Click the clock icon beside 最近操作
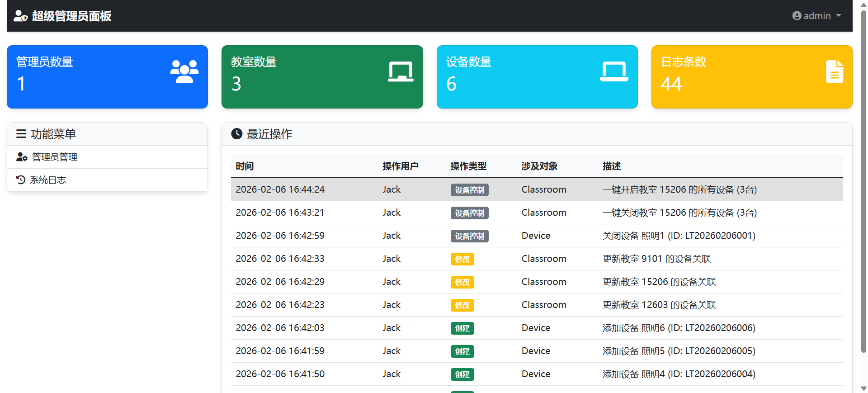Viewport: 868px width, 393px height. pyautogui.click(x=236, y=134)
